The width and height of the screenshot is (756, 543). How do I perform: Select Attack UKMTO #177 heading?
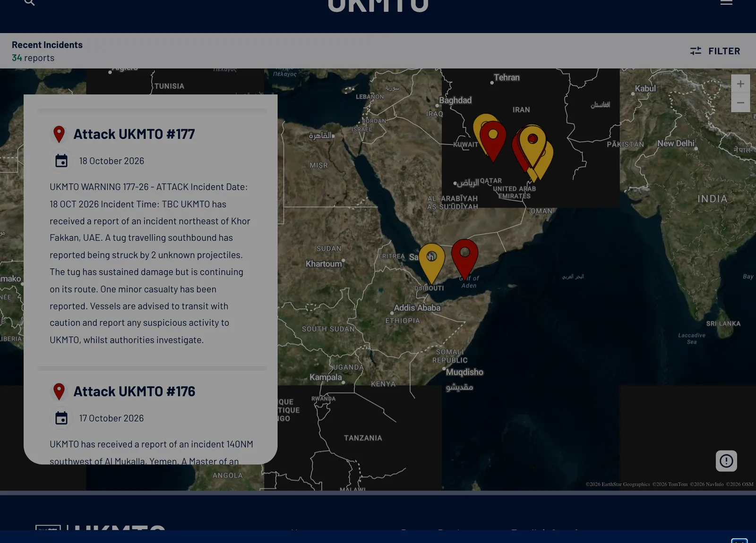pyautogui.click(x=134, y=134)
